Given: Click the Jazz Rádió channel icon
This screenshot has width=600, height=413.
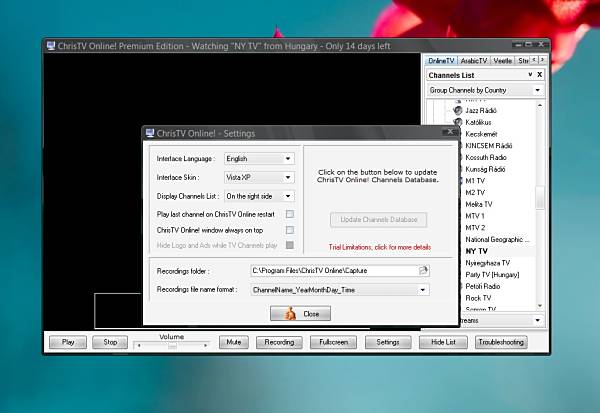Looking at the screenshot, I should click(x=458, y=111).
